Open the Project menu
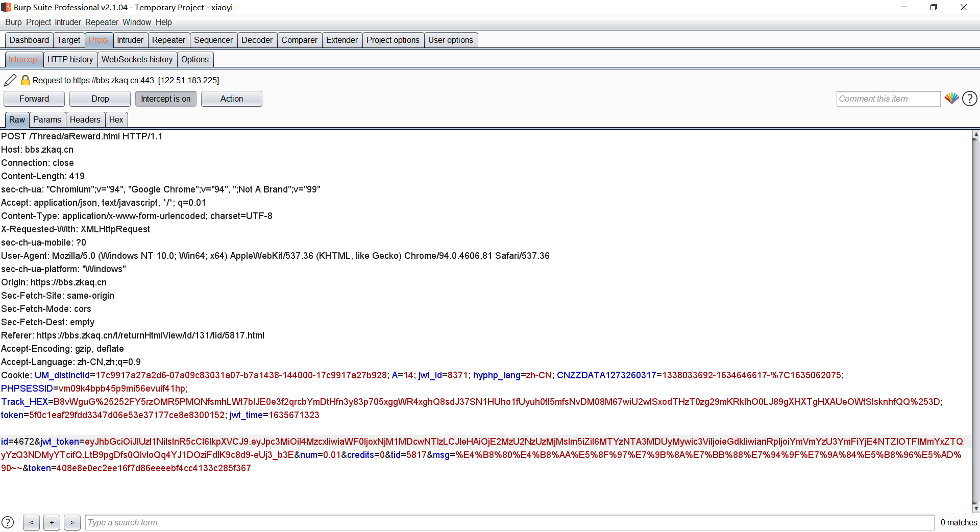Screen dimensions: 980x532 38,22
